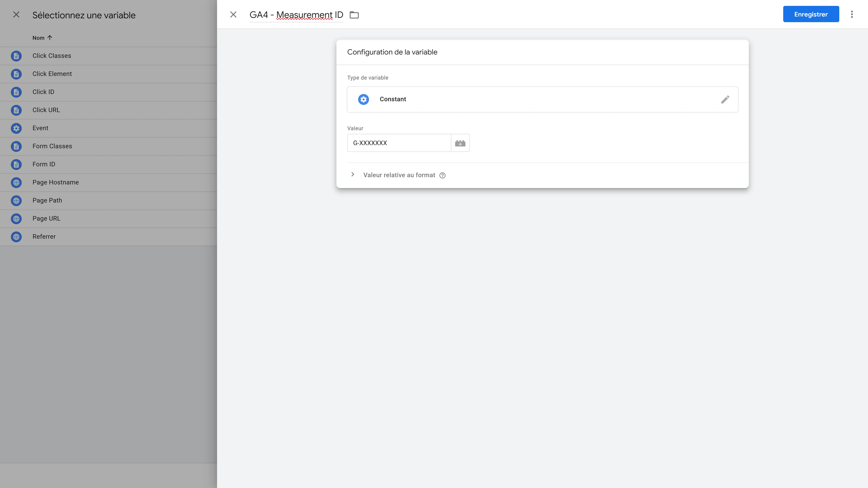Open the insert variable brick icon
The width and height of the screenshot is (868, 488).
[460, 143]
